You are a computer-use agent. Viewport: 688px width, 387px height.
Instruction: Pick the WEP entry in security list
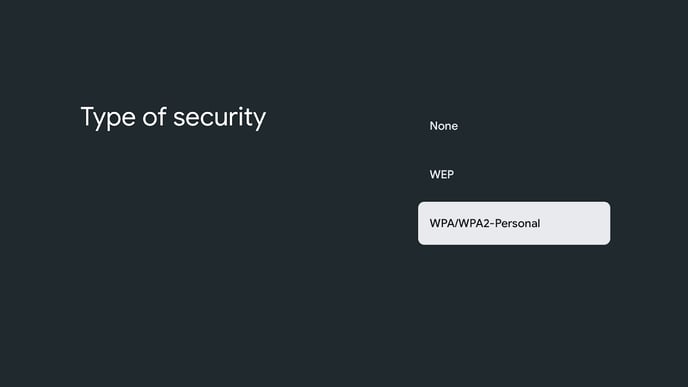click(x=514, y=175)
